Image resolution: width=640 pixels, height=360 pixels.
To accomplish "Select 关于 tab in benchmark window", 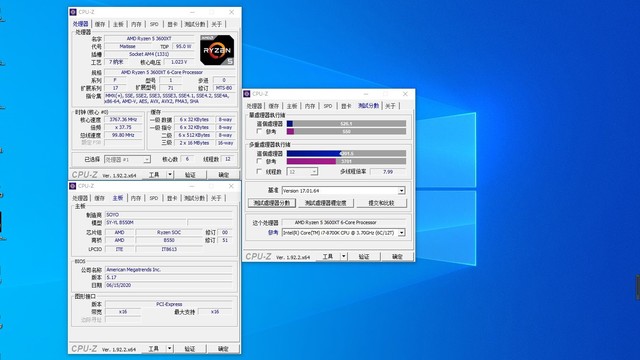I will click(x=390, y=106).
